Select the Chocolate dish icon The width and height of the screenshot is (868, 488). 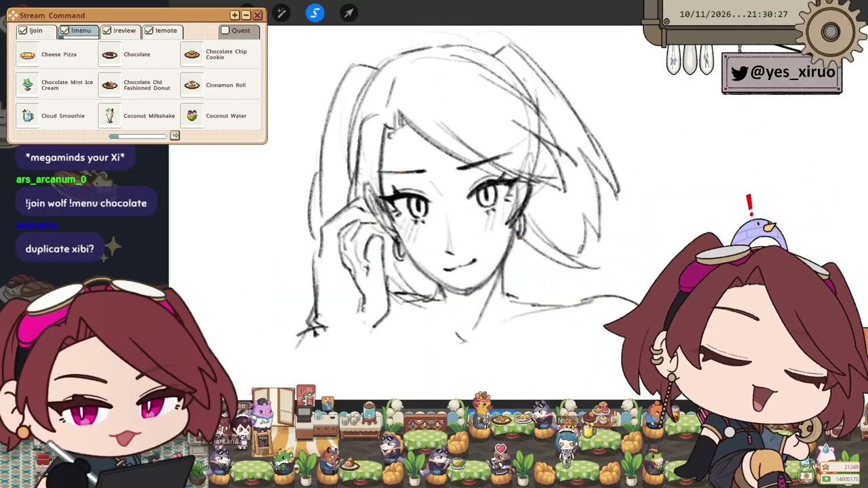point(110,55)
